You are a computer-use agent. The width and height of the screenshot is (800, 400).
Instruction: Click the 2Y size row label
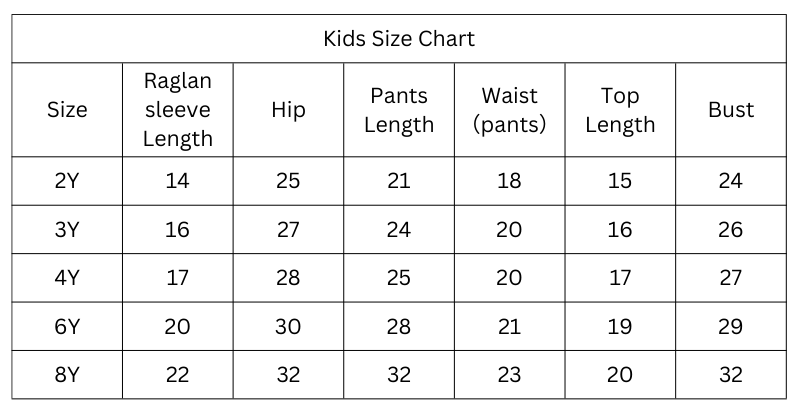[x=67, y=181]
